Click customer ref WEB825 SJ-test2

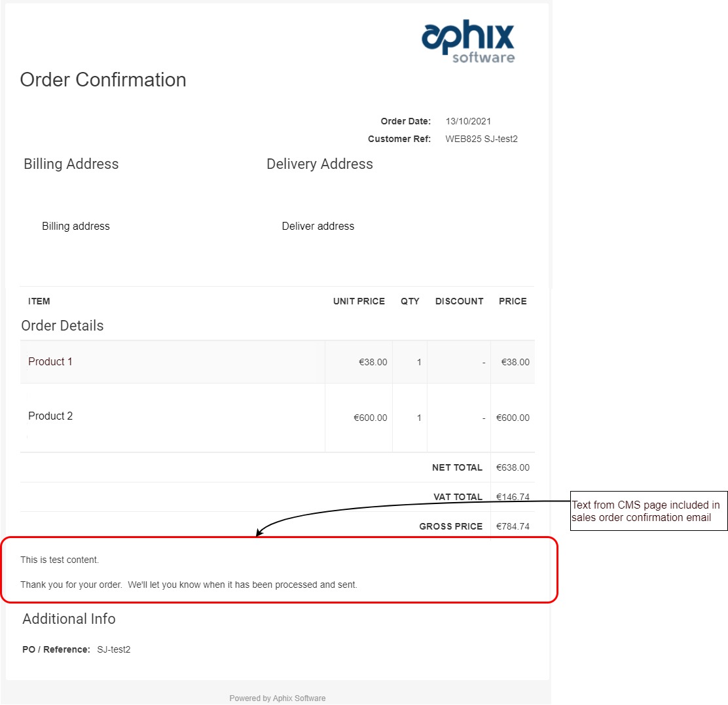point(481,139)
